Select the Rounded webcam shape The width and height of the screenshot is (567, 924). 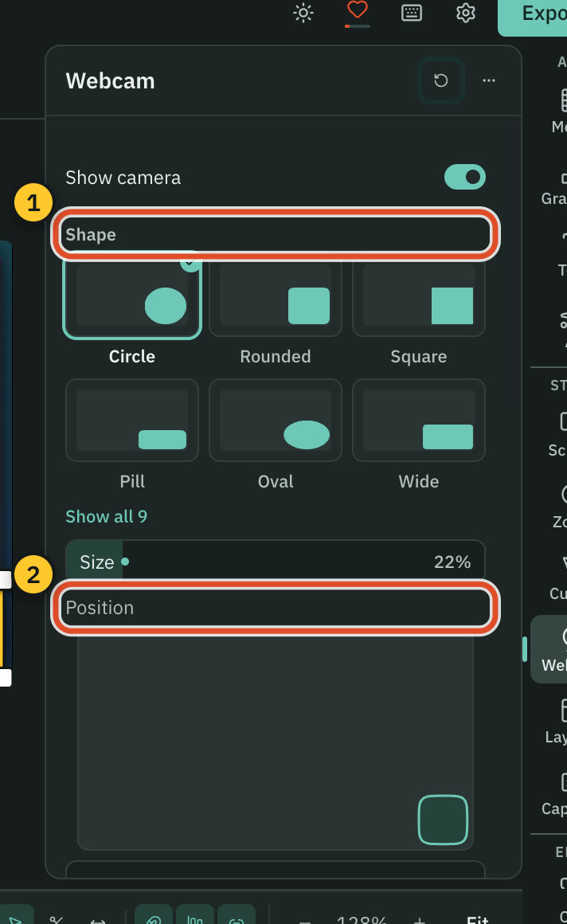click(276, 300)
